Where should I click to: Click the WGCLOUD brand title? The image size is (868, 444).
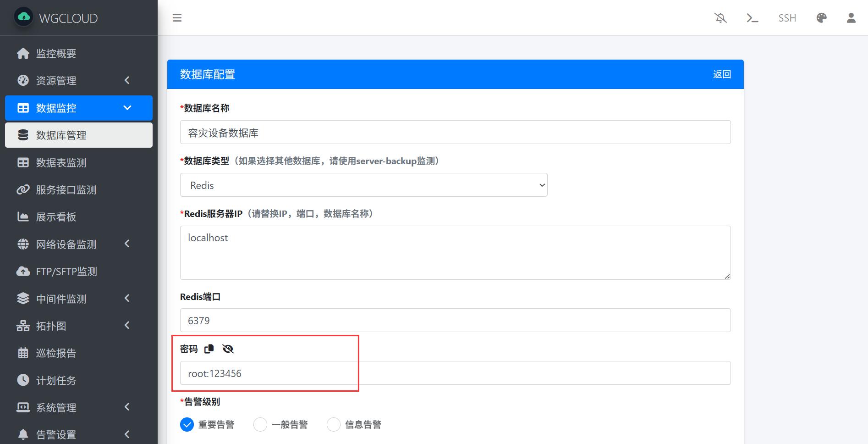pos(68,18)
